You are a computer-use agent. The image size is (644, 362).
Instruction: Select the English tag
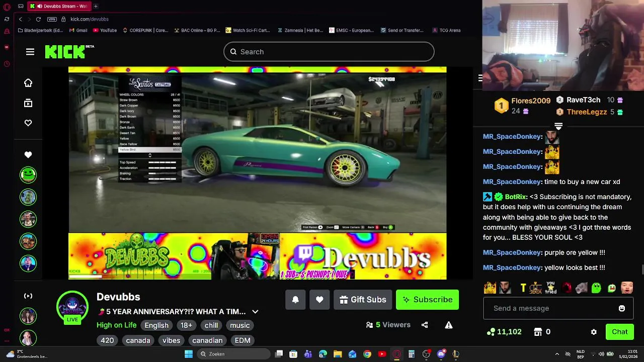pyautogui.click(x=156, y=325)
